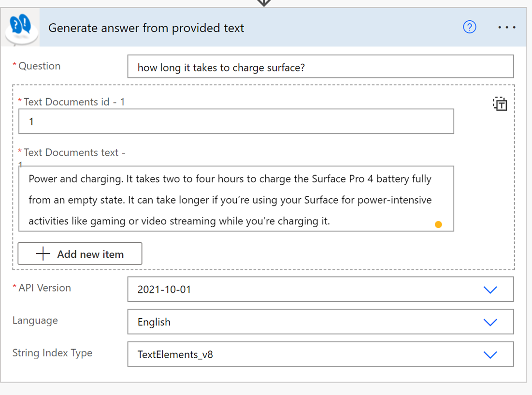This screenshot has height=395, width=532.
Task: Open the String Index Type dropdown
Action: (320, 354)
